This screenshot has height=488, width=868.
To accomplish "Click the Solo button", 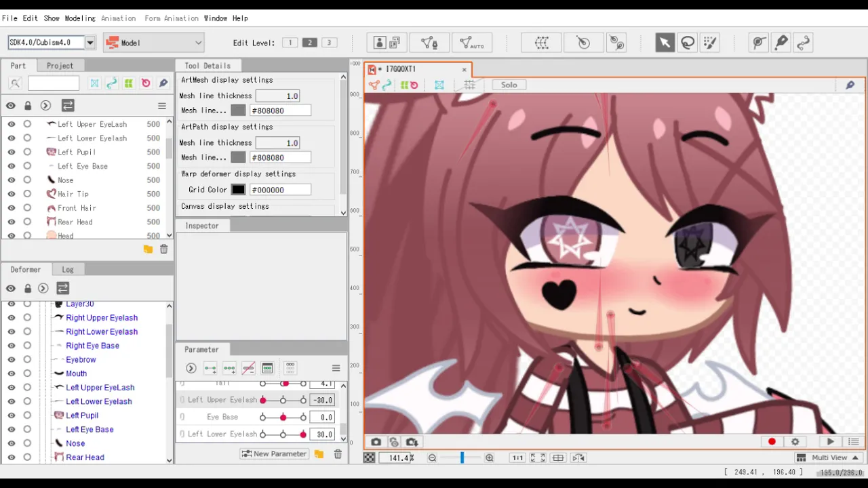I will coord(509,85).
